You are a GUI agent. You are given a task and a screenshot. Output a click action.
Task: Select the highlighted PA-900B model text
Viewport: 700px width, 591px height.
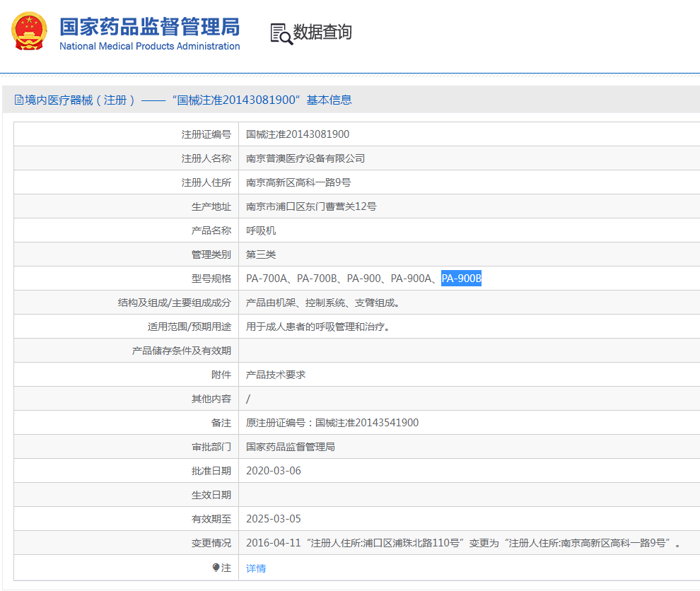coord(461,279)
